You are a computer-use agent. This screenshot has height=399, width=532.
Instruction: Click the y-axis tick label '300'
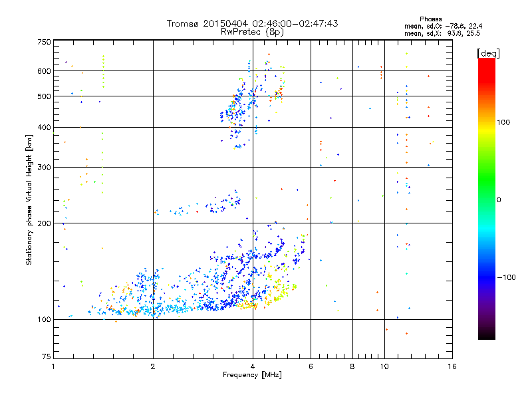[x=44, y=168]
